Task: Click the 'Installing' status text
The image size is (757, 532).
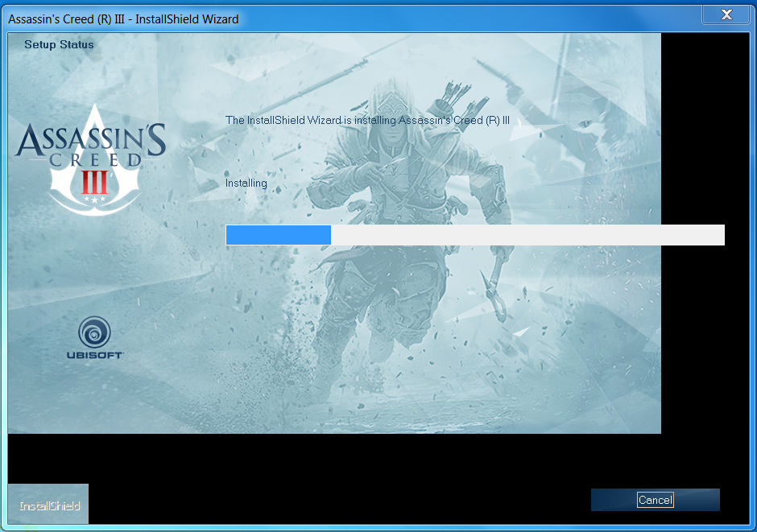Action: 246,184
